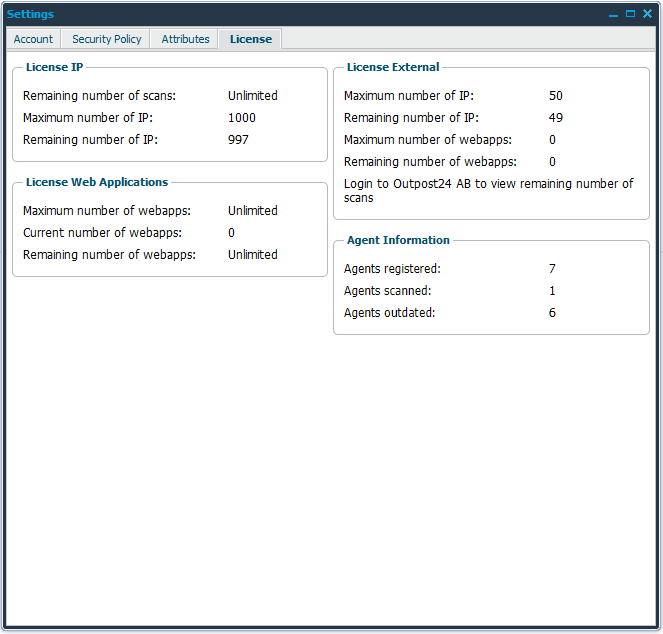Click the License IP group header

54,67
